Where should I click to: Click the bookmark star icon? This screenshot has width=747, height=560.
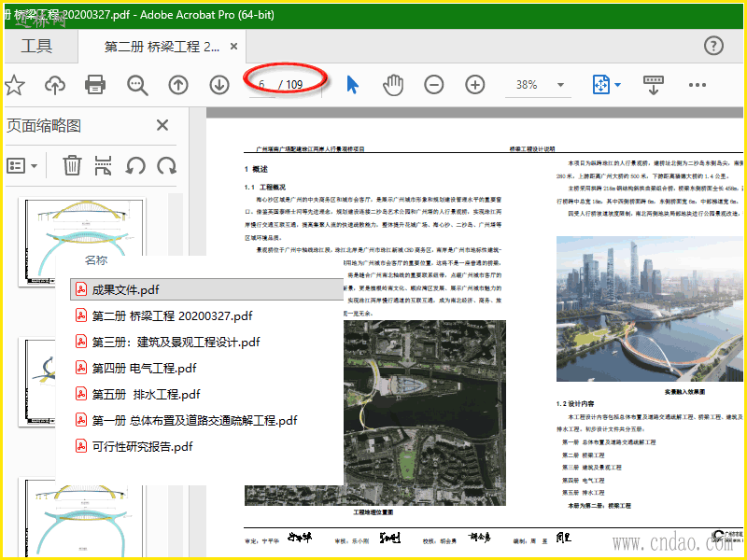13,85
